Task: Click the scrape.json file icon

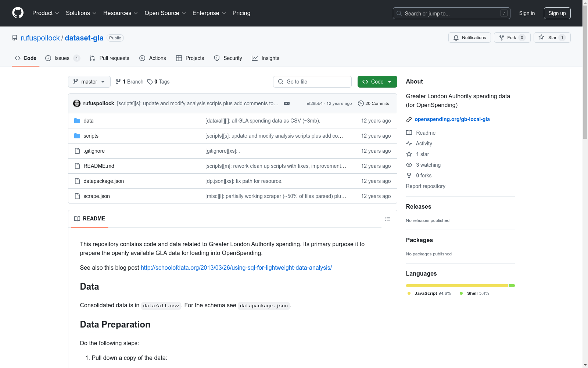Action: (x=77, y=196)
